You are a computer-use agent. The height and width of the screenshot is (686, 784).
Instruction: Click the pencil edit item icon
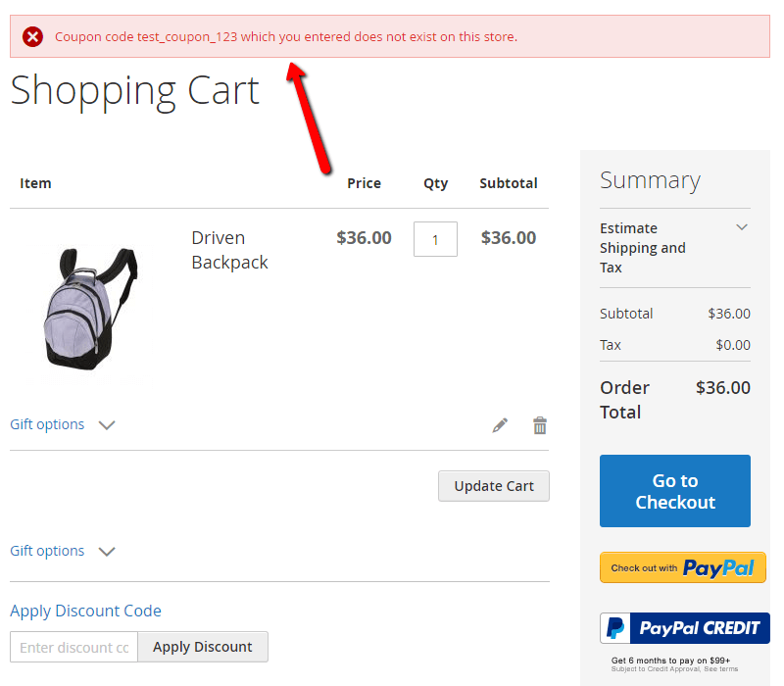[500, 425]
